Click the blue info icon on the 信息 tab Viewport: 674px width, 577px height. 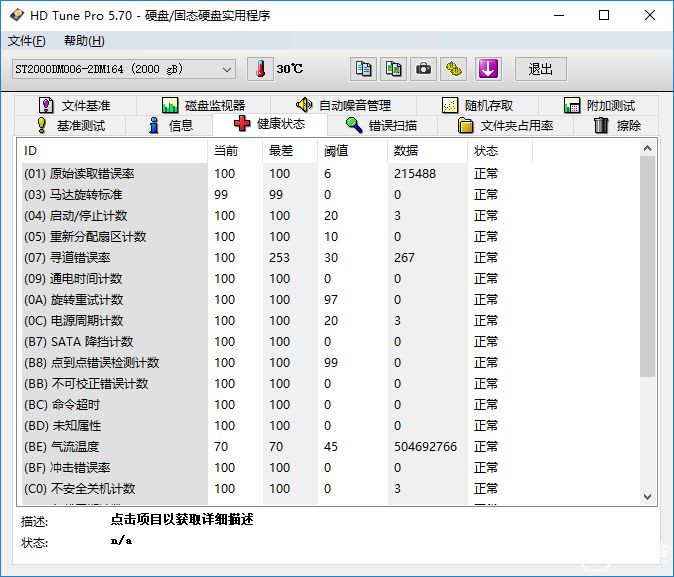tap(153, 125)
